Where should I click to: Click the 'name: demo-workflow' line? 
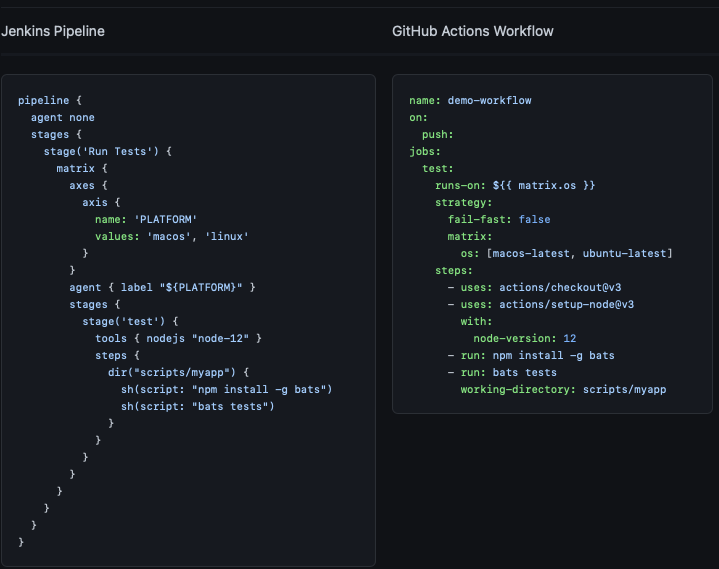pos(470,100)
